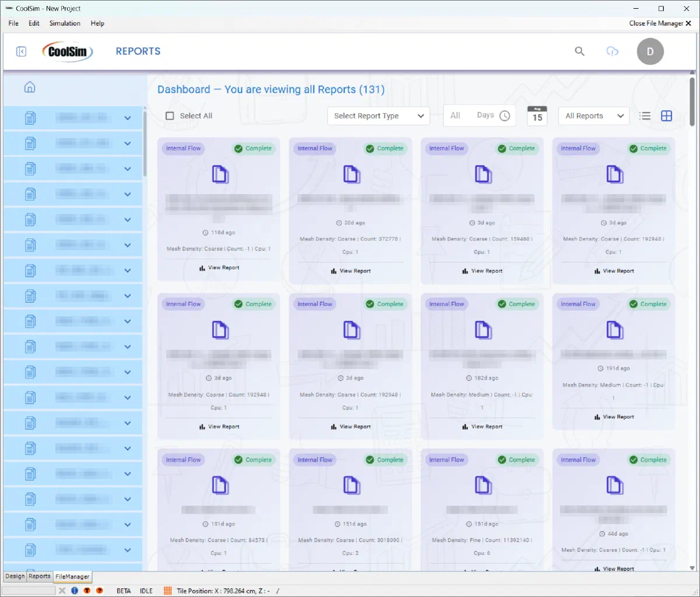Click the CoolSim logo
Viewport: 700px width, 597px height.
pos(67,51)
